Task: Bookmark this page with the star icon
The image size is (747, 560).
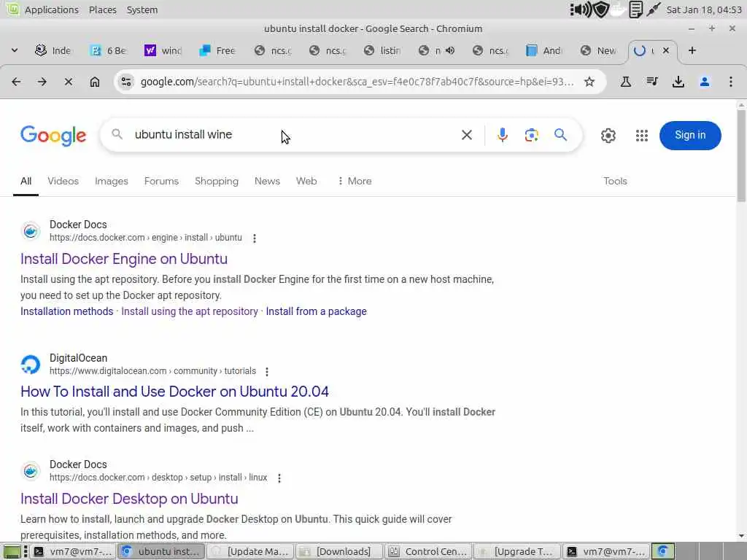Action: [x=589, y=82]
